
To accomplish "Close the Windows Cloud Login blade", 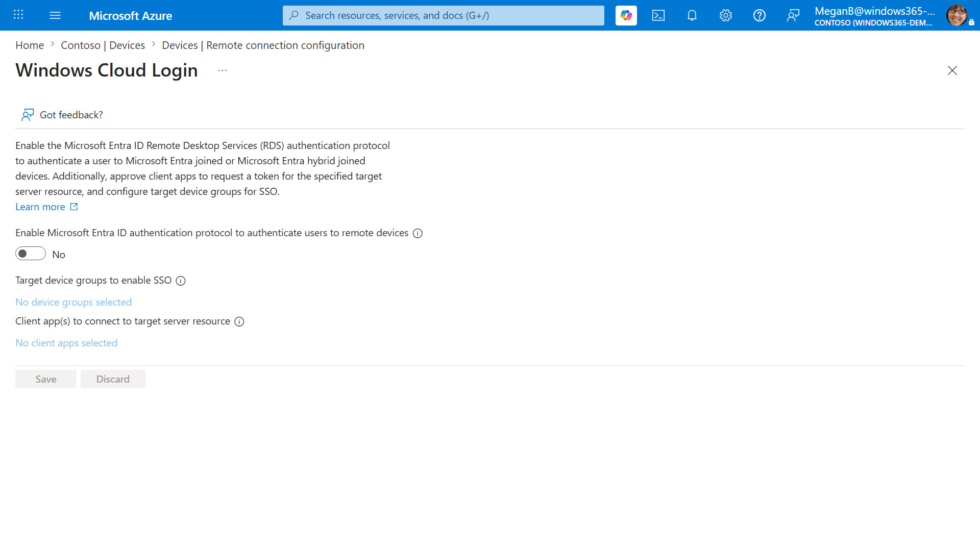I will click(952, 70).
